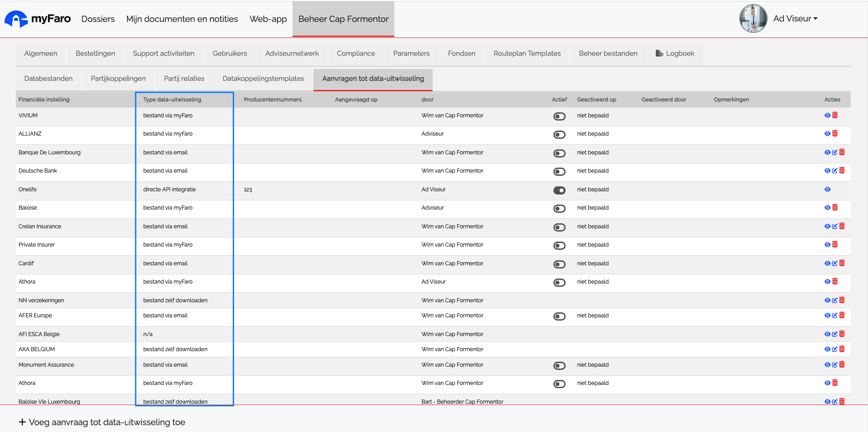Open the Adviseurnetwerk tab
This screenshot has height=432, width=868.
[x=292, y=53]
